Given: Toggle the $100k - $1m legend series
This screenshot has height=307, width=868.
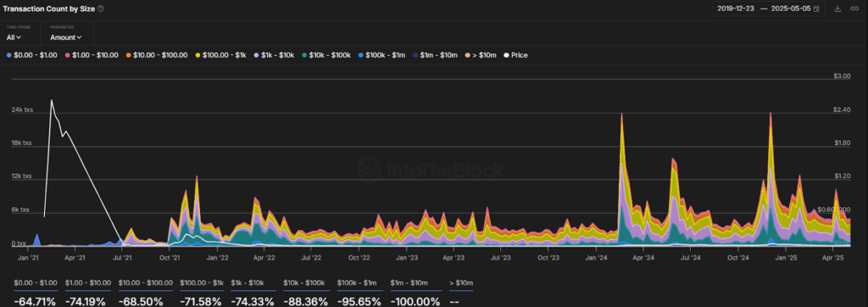Looking at the screenshot, I should click(381, 55).
